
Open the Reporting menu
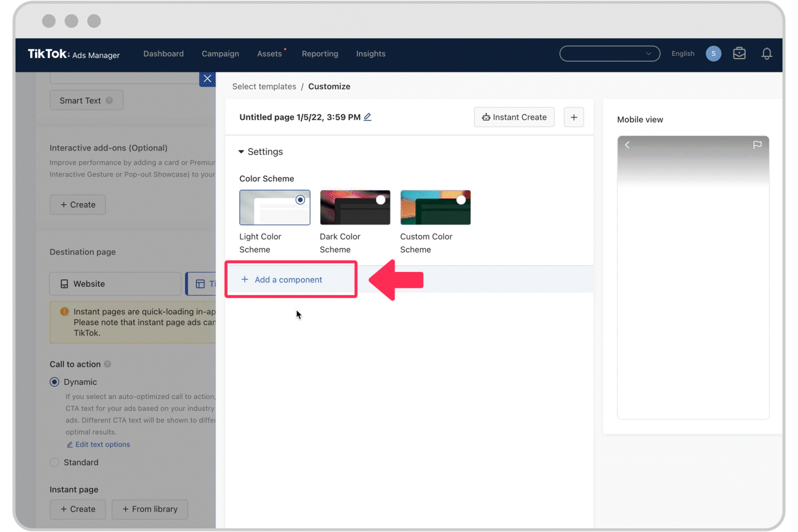pos(320,54)
